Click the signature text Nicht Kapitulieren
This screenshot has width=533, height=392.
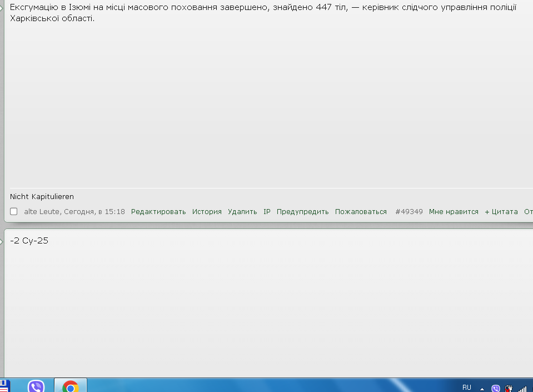[x=42, y=196]
